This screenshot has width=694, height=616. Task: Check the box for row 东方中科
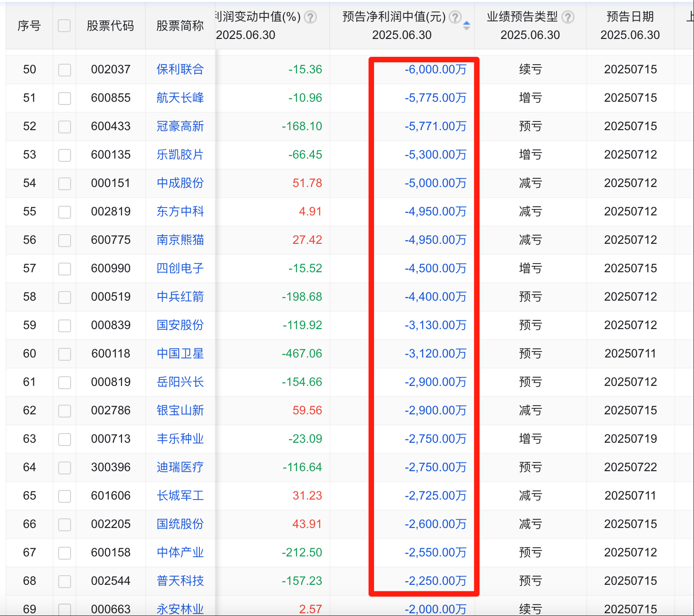[x=65, y=212]
